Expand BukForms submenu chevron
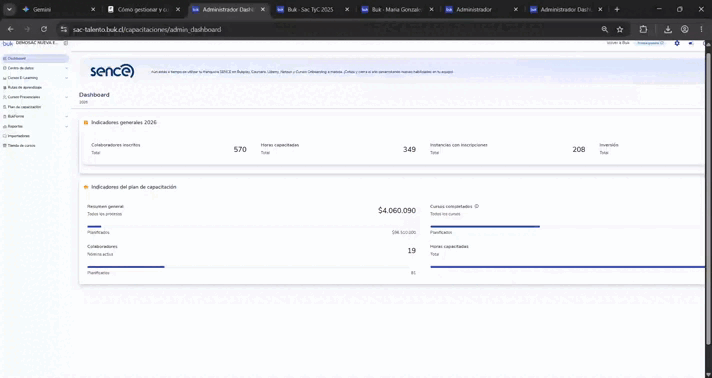712x378 pixels. [x=66, y=117]
